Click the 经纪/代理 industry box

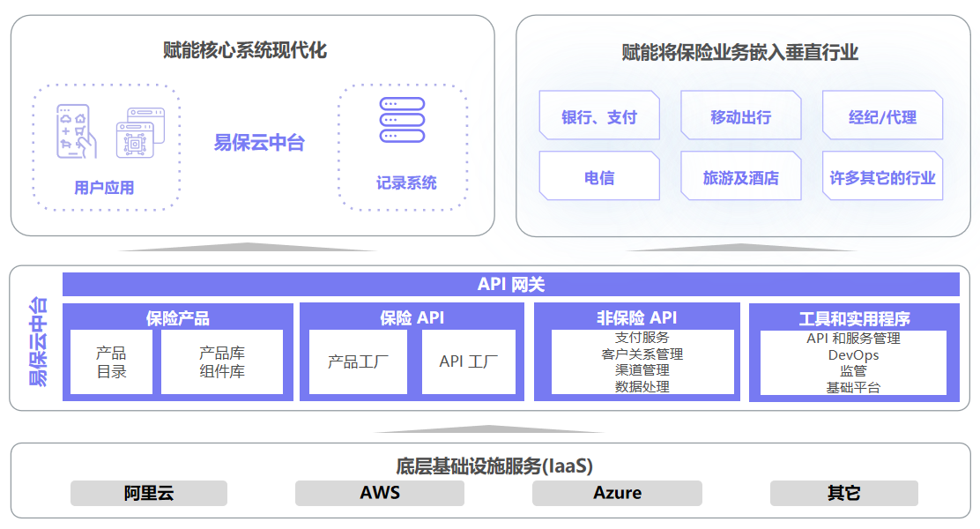882,116
